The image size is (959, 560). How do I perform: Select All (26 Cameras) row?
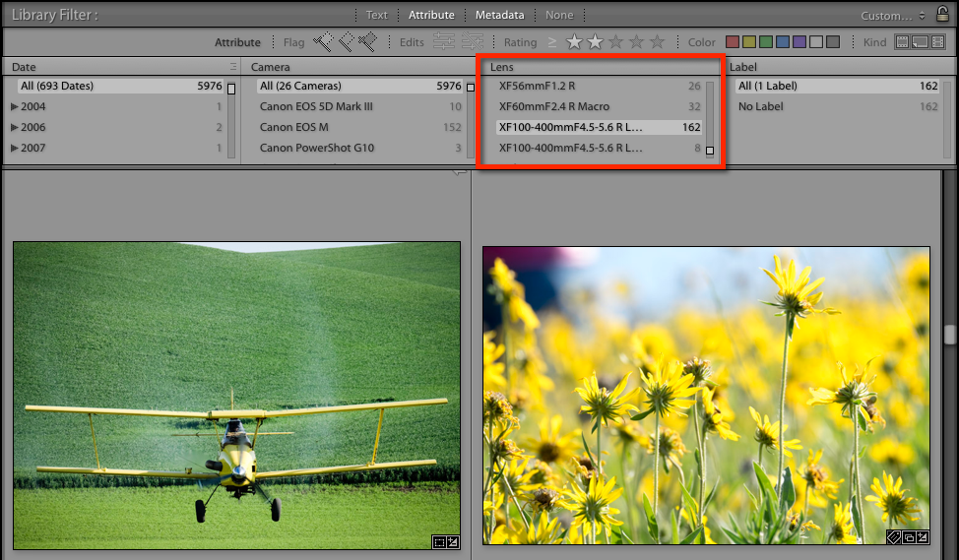click(x=360, y=86)
